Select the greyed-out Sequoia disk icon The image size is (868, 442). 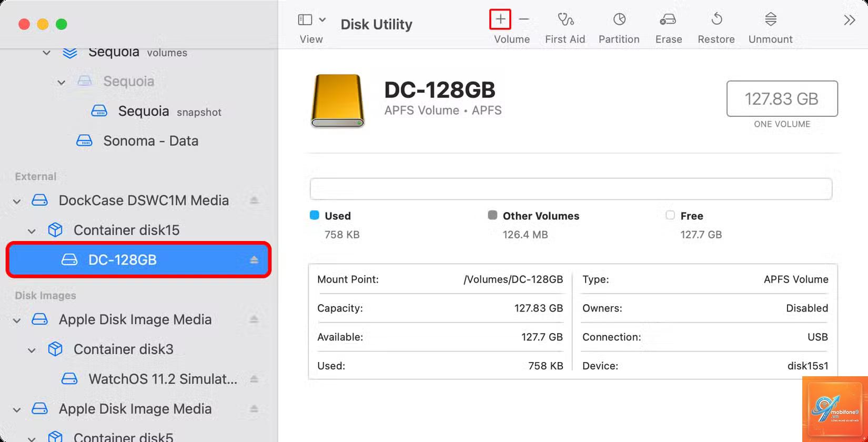85,81
